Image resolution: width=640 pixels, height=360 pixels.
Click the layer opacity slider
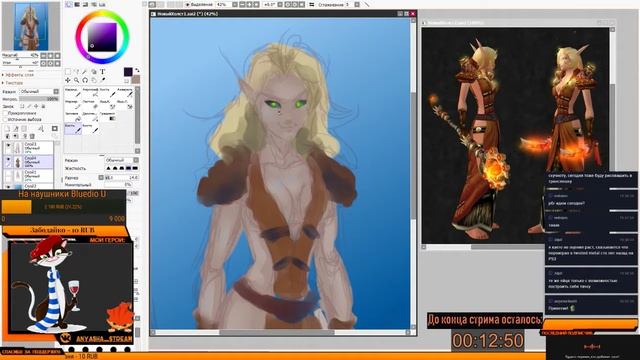tap(39, 99)
